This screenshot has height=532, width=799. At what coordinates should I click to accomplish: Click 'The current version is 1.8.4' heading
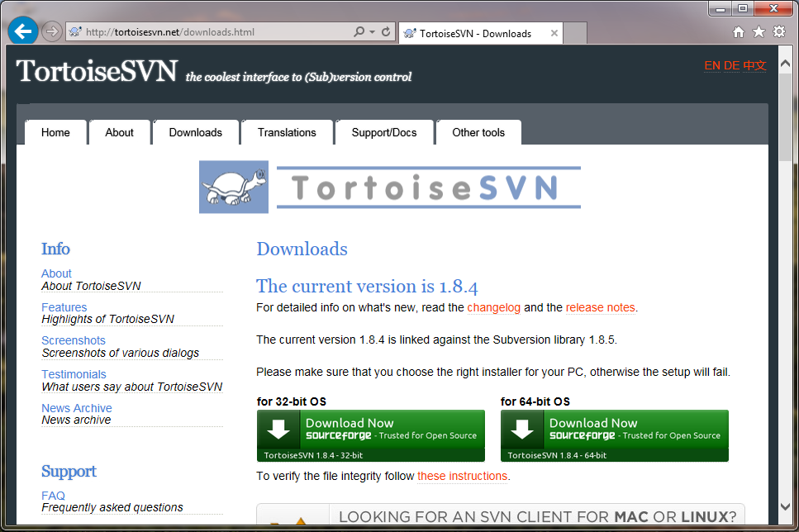(367, 287)
